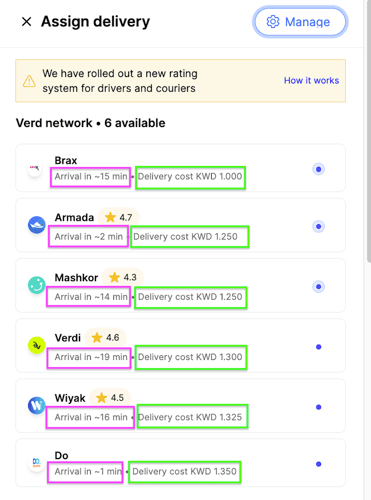This screenshot has height=500, width=371.
Task: Select the Mashkor radio button
Action: click(x=318, y=286)
